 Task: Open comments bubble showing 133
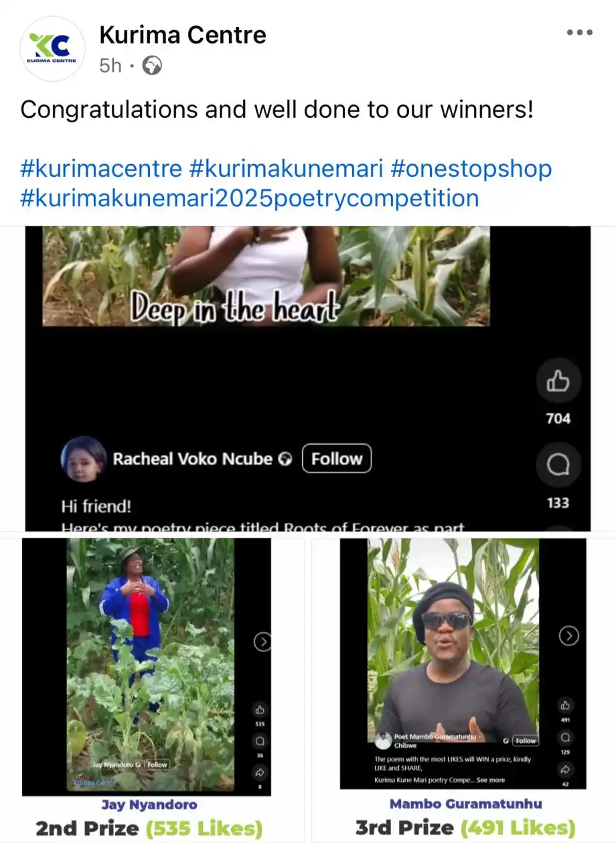[558, 465]
